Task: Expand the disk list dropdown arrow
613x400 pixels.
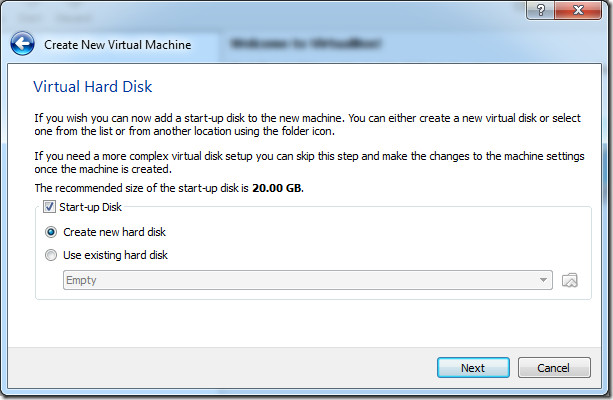Action: point(543,280)
